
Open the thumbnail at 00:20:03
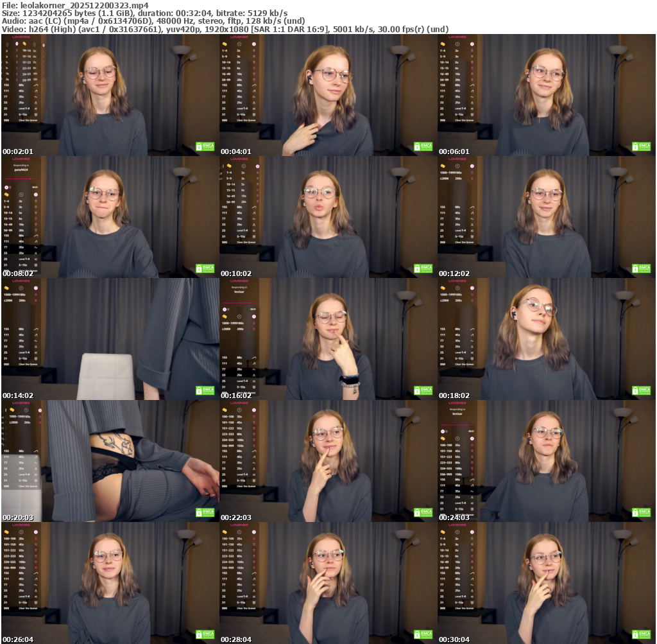(110, 461)
